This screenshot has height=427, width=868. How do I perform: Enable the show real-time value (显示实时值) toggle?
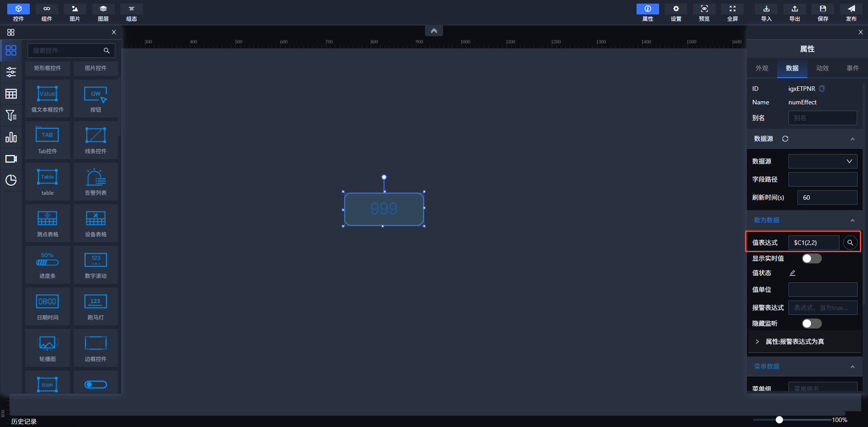pos(811,258)
